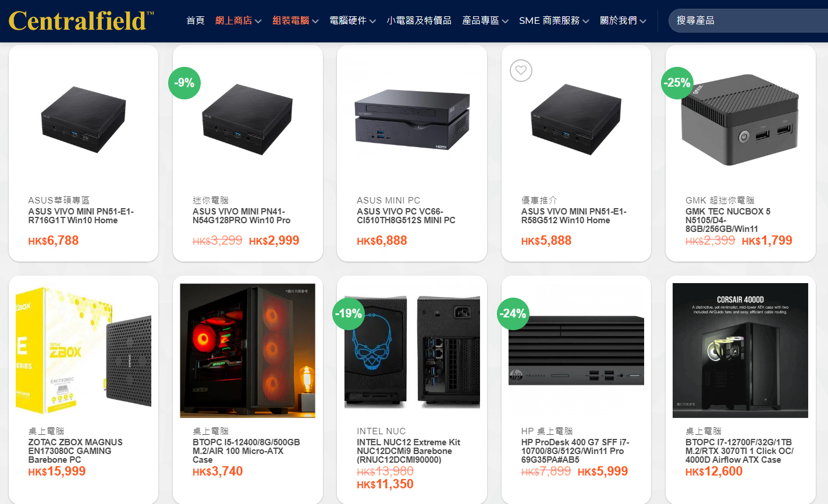The width and height of the screenshot is (828, 504).
Task: Click the -19% badge on Intel NUC12
Action: coord(349,314)
